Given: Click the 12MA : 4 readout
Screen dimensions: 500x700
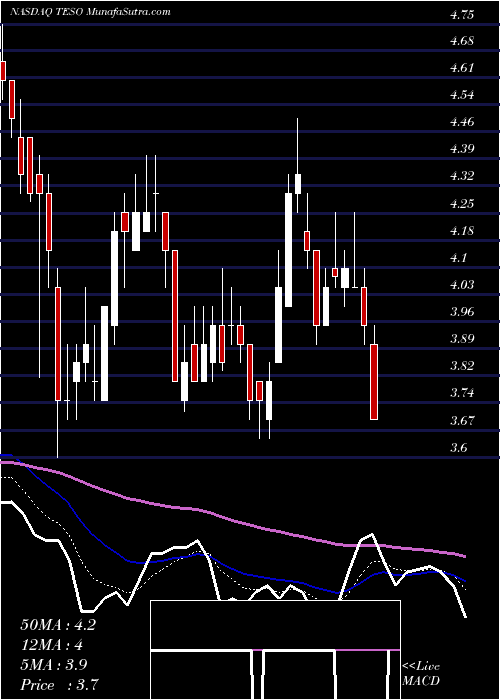Looking at the screenshot, I should coord(52,645).
